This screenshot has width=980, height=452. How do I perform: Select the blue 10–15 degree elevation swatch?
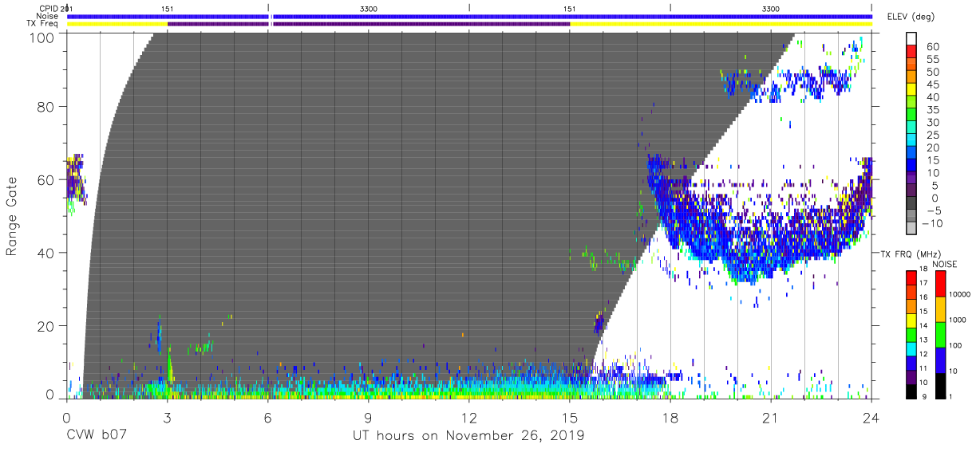tap(912, 166)
